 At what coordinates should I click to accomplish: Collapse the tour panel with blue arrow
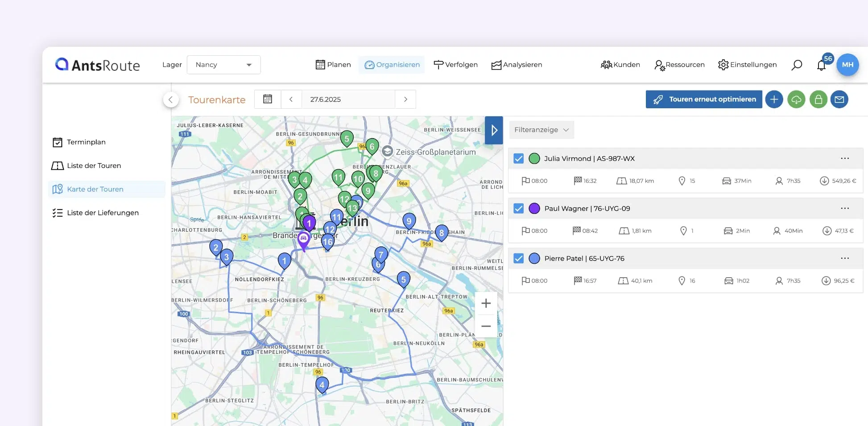pyautogui.click(x=494, y=130)
